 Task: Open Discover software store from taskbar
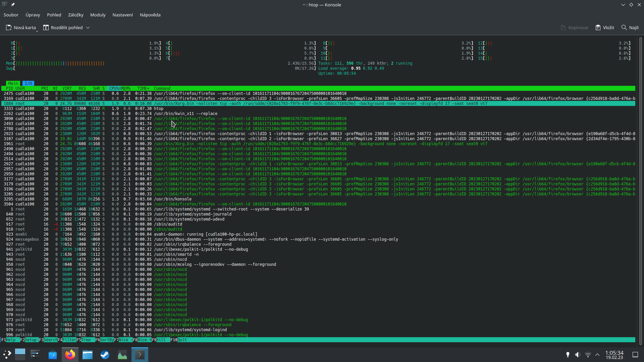click(x=53, y=355)
